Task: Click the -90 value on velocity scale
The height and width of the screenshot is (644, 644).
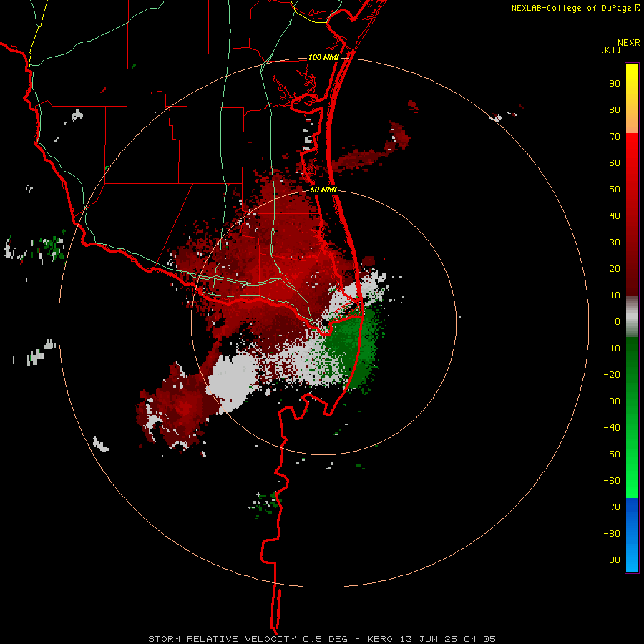Action: (612, 560)
